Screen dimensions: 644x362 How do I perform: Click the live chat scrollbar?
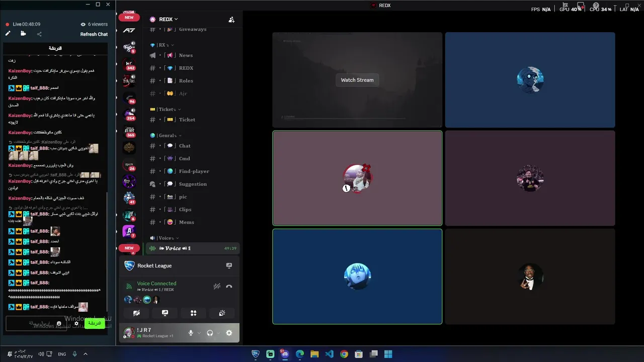tap(107, 251)
